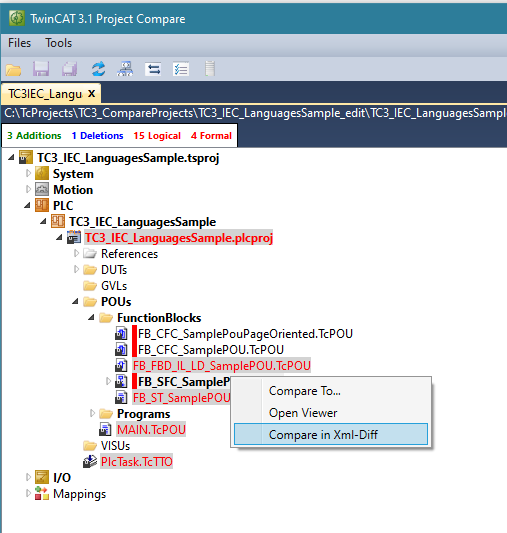
Task: Choose Open Viewer from context menu
Action: click(x=331, y=413)
